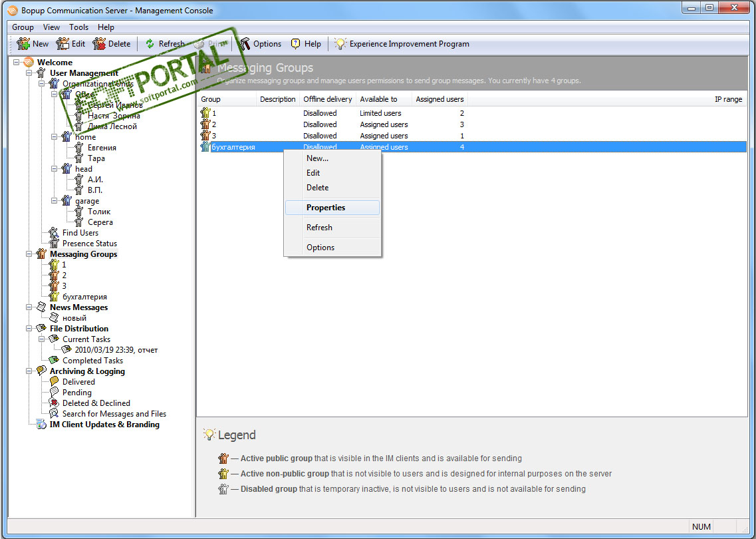Viewport: 756px width, 539px height.
Task: Select user А.И. under head
Action: click(x=95, y=180)
